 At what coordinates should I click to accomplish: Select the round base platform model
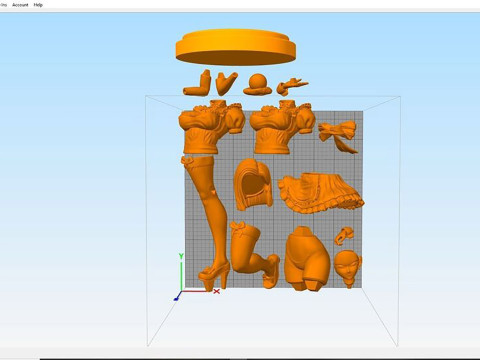(x=236, y=47)
